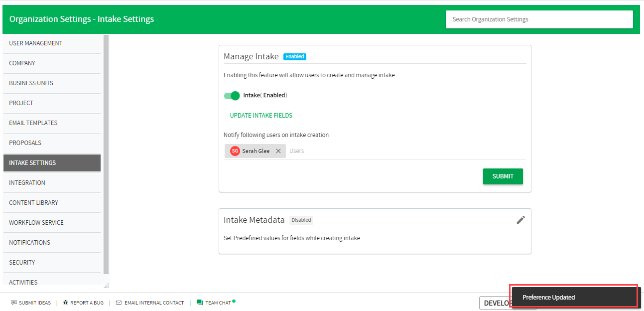The image size is (644, 311).
Task: Open Email Templates section
Action: coord(52,123)
